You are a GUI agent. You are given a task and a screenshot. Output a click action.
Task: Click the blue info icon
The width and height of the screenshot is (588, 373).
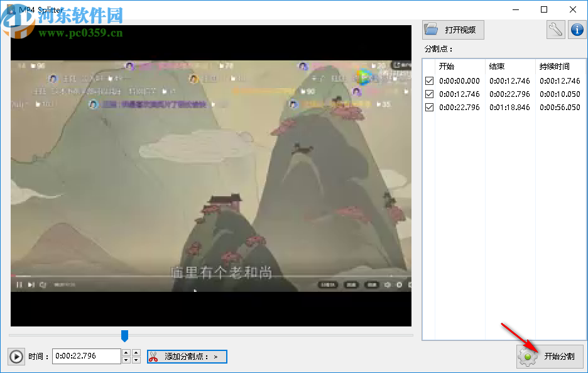tap(576, 29)
